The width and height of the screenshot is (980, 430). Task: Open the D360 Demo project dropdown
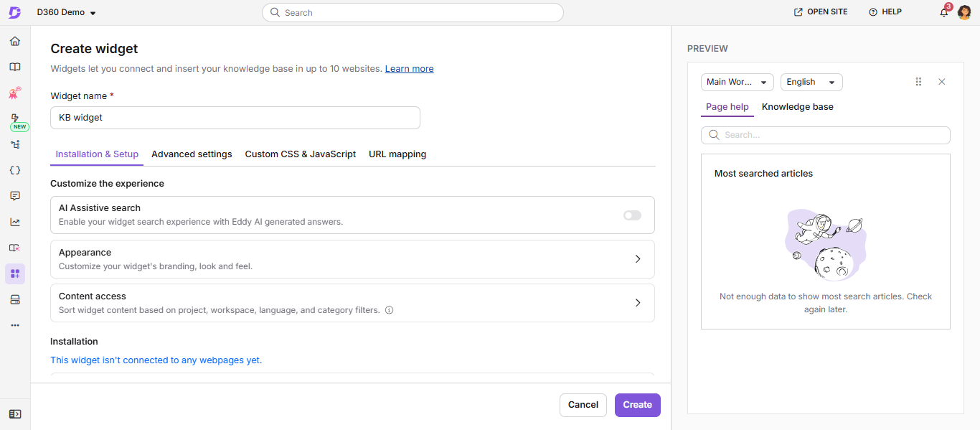coord(67,12)
